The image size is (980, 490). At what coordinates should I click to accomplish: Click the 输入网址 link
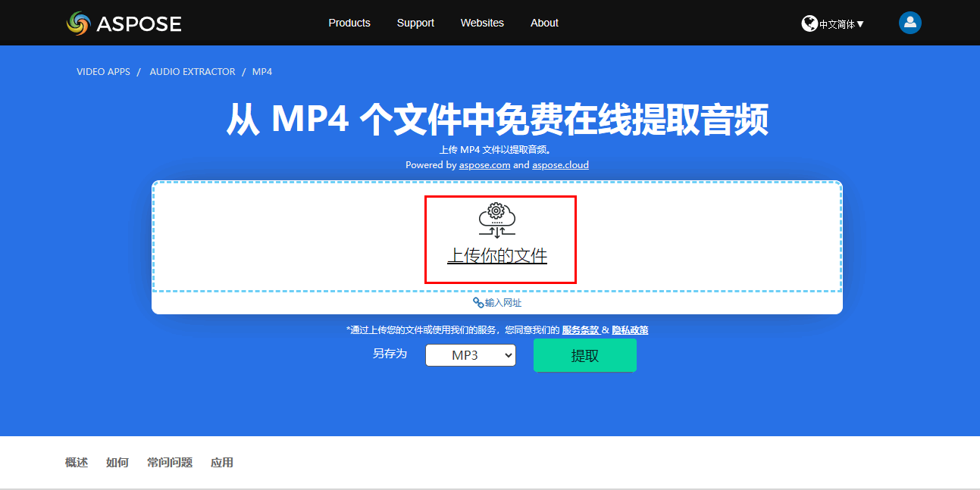pos(503,303)
